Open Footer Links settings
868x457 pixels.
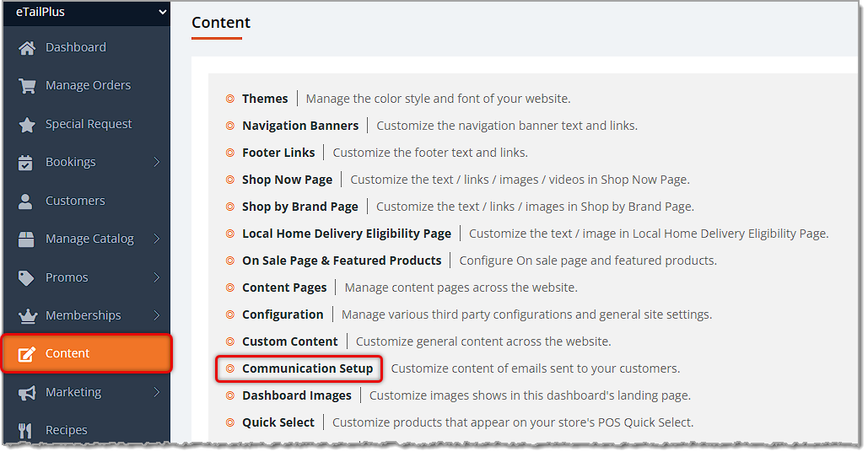[x=278, y=153]
